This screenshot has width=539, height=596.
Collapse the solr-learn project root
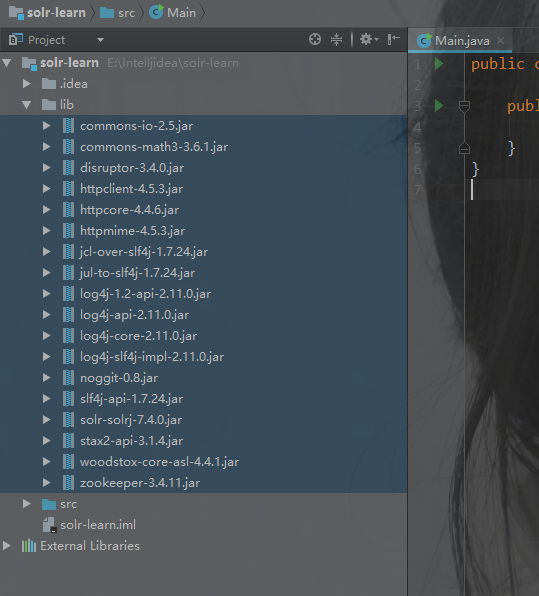[x=6, y=63]
